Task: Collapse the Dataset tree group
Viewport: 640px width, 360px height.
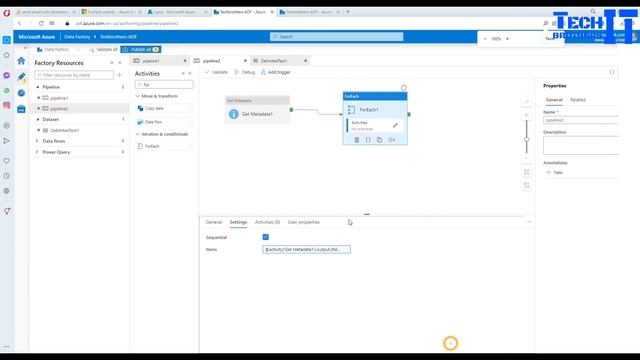Action: pos(38,119)
